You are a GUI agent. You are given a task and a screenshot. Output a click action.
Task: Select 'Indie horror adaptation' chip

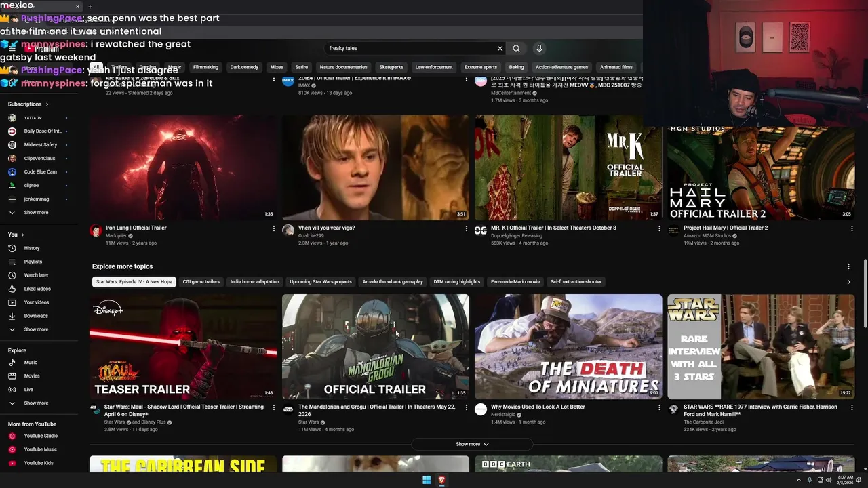click(x=254, y=281)
